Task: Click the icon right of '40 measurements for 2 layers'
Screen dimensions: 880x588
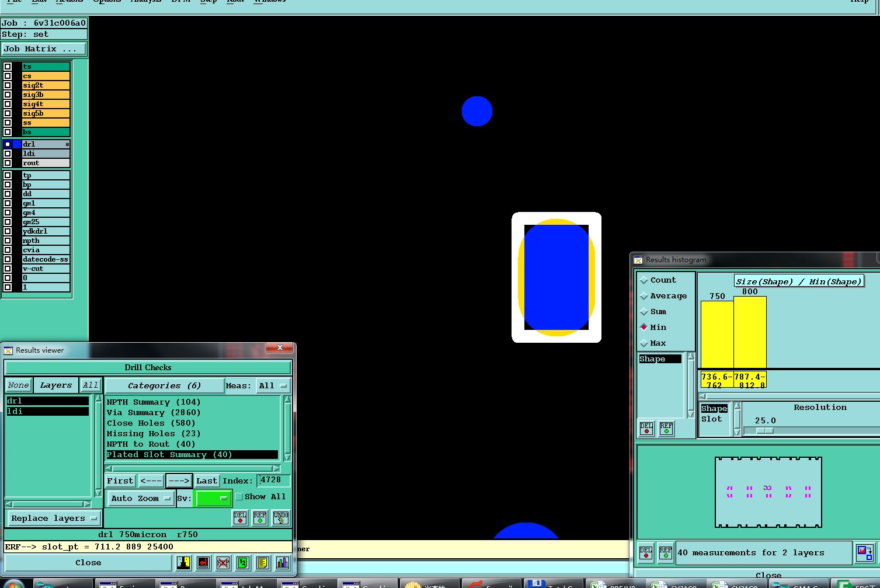Action: 865,553
